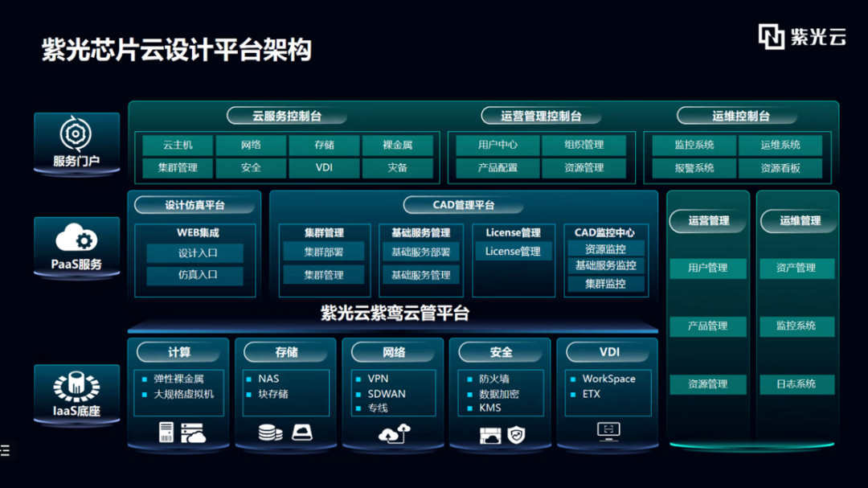Click the WorkSpace list item

[609, 379]
